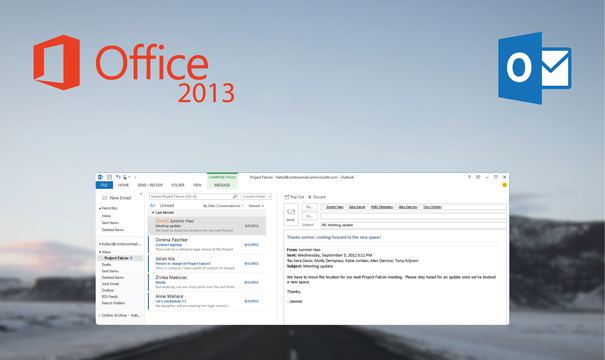Open the Outbox folder
The image size is (605, 360).
[108, 290]
